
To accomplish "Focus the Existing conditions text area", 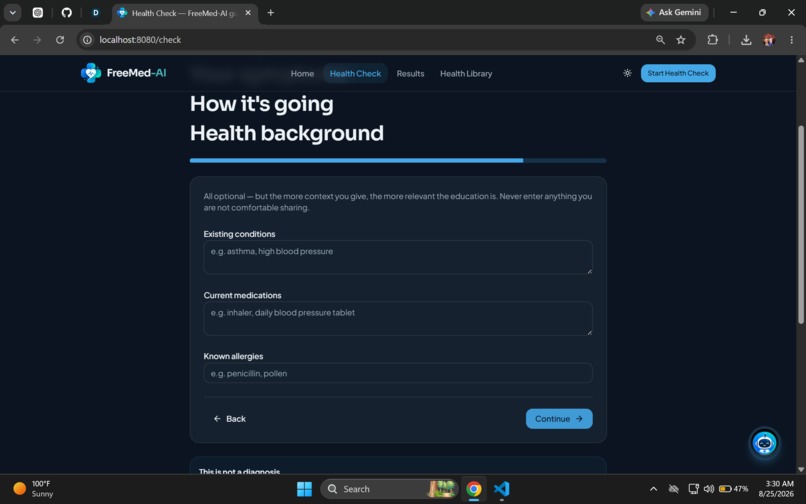I will (x=398, y=257).
